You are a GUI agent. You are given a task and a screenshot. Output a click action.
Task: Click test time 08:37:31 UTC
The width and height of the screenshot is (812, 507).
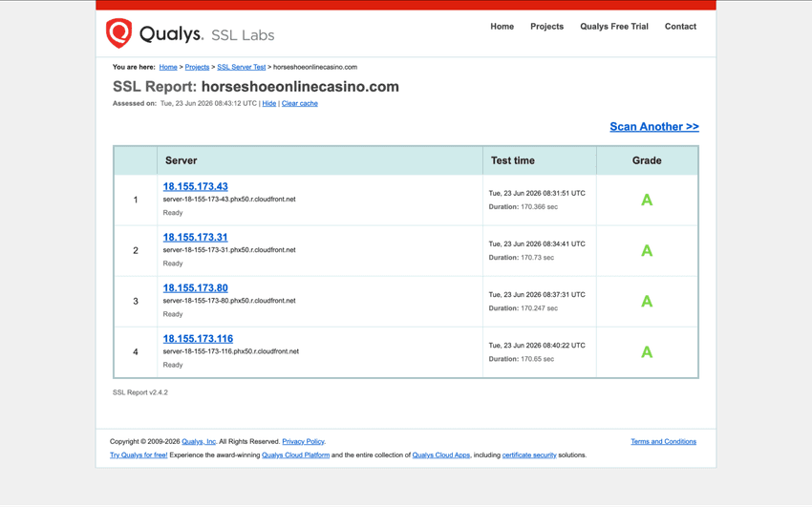(537, 295)
